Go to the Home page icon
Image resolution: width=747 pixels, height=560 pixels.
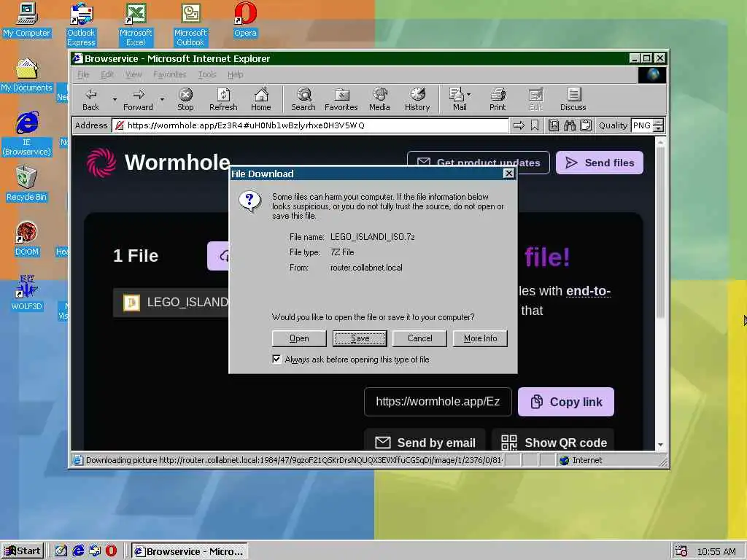coord(261,99)
